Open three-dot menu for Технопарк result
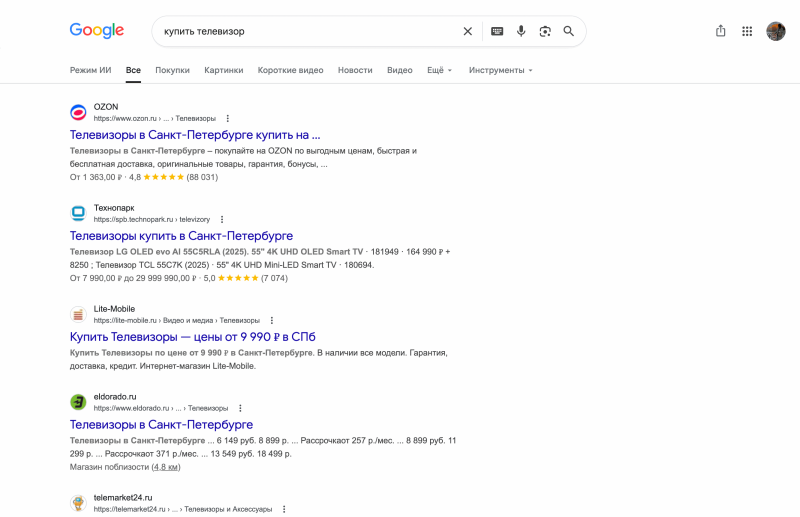Viewport: 800px width, 517px height. click(x=221, y=219)
